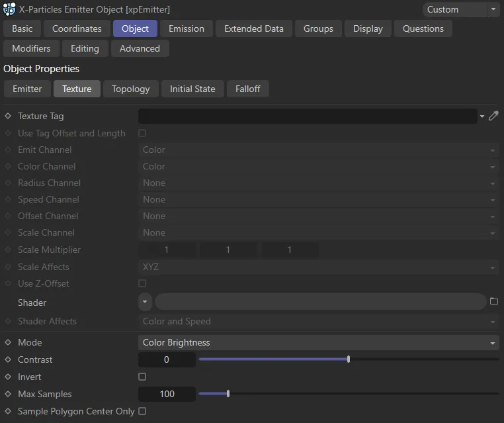This screenshot has width=504, height=423.
Task: Click the Speed Channel keyframe diamond
Action: tap(8, 199)
